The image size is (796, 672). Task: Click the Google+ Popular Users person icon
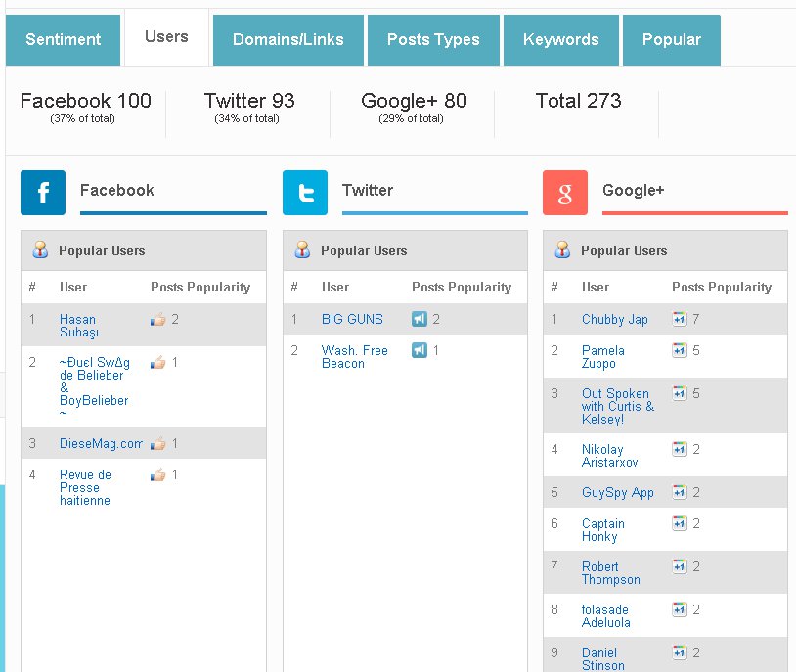click(562, 249)
